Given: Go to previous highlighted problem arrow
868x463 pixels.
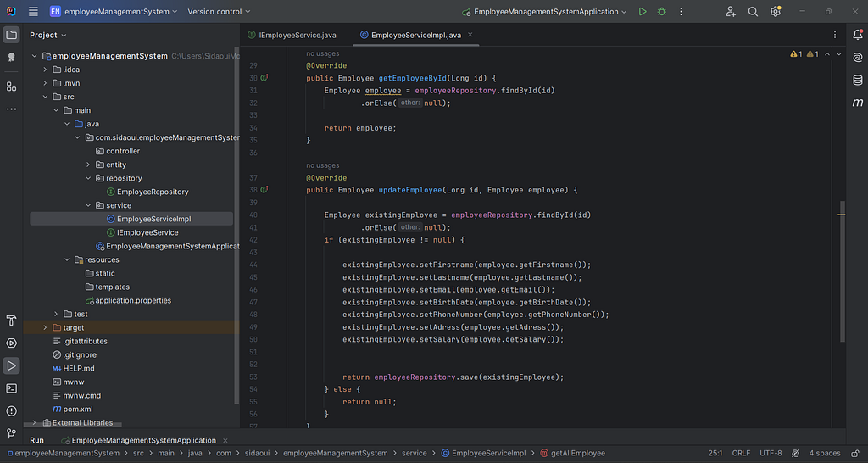Looking at the screenshot, I should tap(827, 54).
